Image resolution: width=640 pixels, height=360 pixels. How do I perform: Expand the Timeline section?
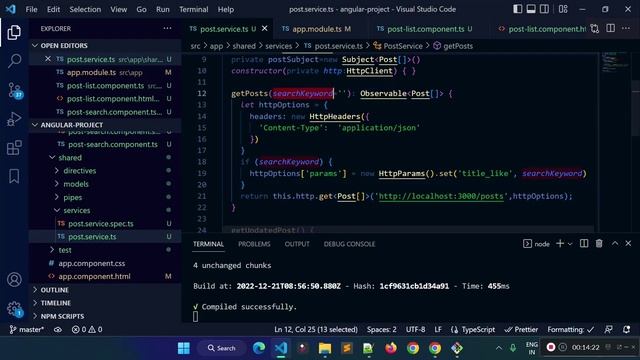pos(105,303)
